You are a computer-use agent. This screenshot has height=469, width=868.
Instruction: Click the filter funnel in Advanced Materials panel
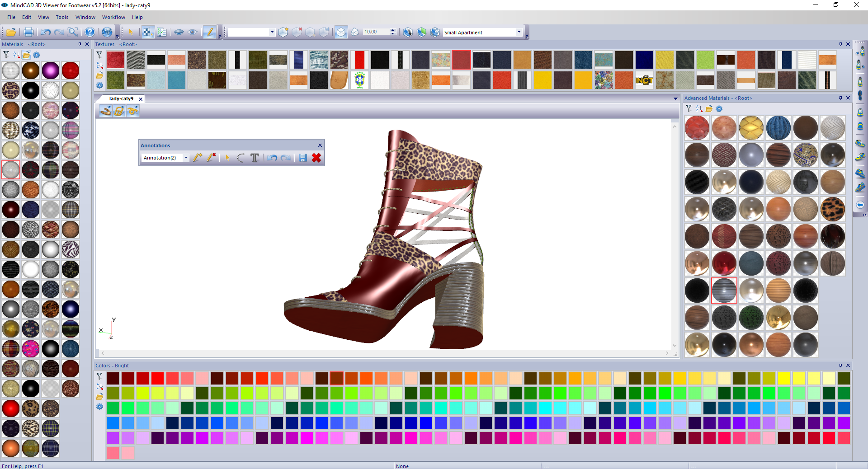click(x=689, y=108)
